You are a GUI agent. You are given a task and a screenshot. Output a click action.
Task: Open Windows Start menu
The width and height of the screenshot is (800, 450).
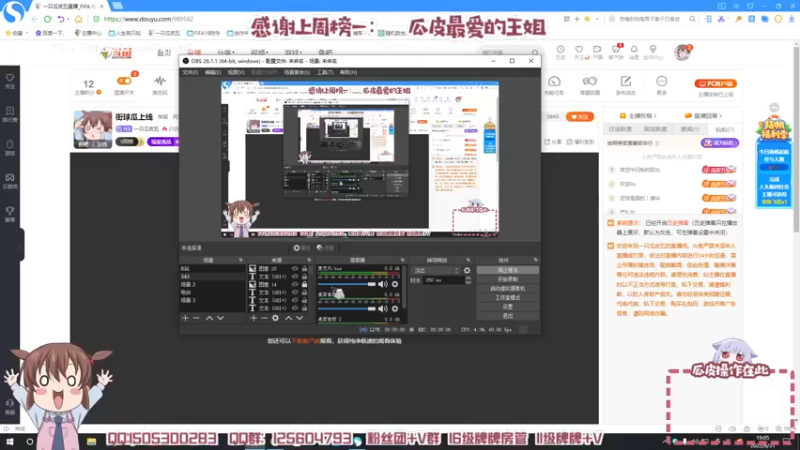10,441
